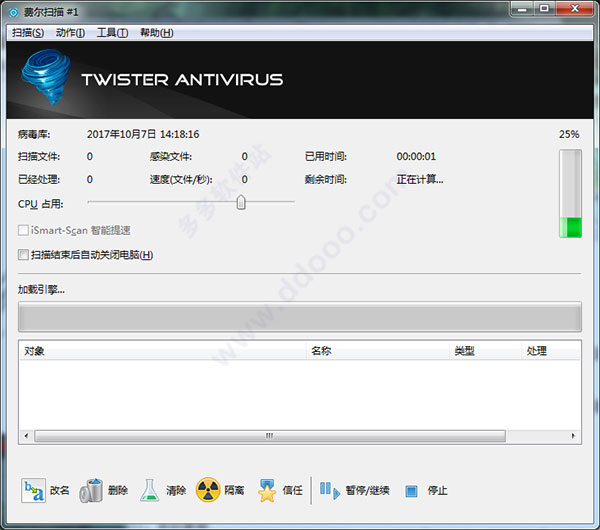Click the 感染文件: label
Image resolution: width=600 pixels, height=530 pixels.
171,157
